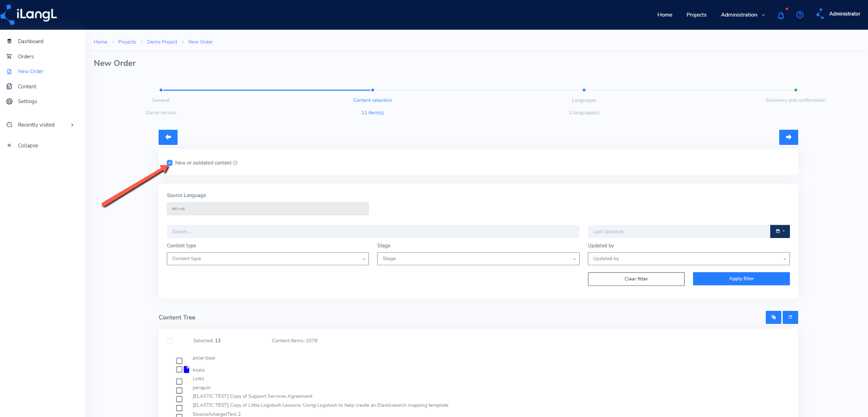Check Copy of Little Logstash Lessons item

click(179, 408)
